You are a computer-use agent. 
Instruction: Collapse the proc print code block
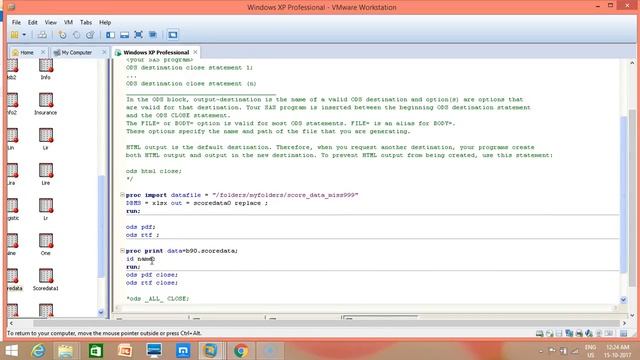pyautogui.click(x=122, y=250)
